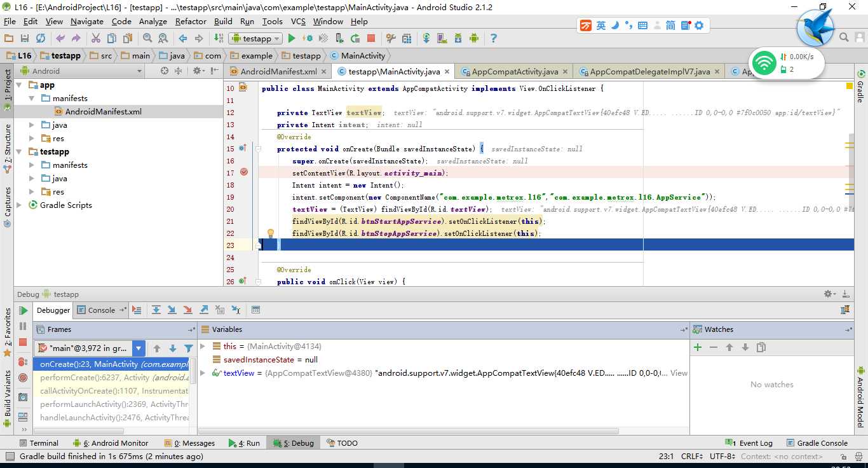Switch to AppCompatActivity.java editor tab

tap(515, 72)
